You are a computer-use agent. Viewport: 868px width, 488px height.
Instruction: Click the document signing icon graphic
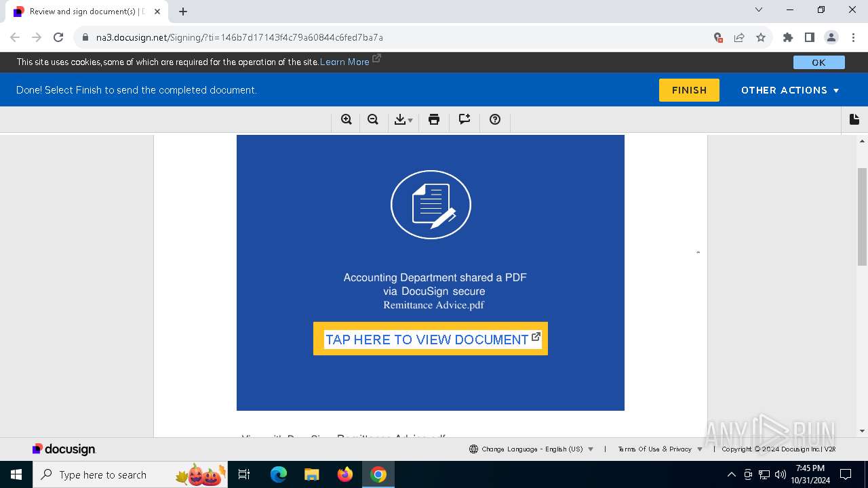[431, 205]
